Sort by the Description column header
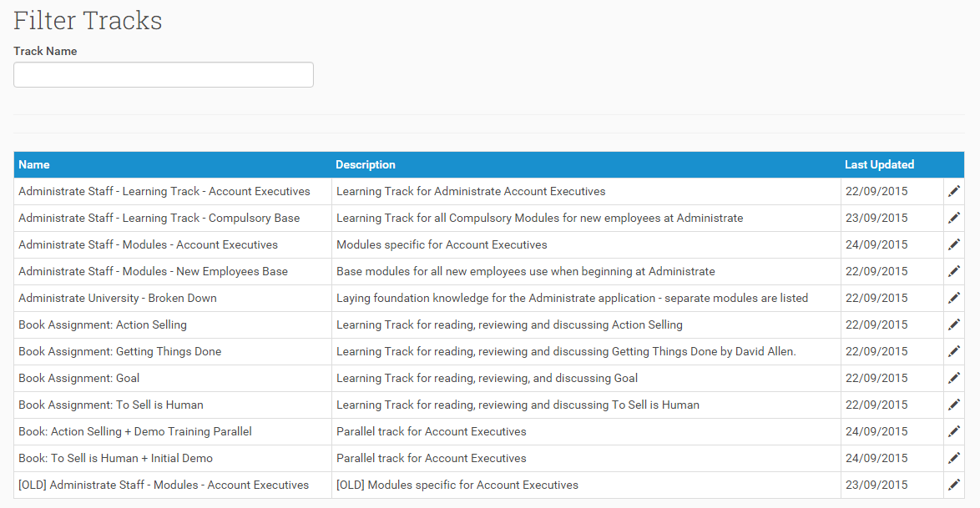This screenshot has height=508, width=980. pos(366,165)
